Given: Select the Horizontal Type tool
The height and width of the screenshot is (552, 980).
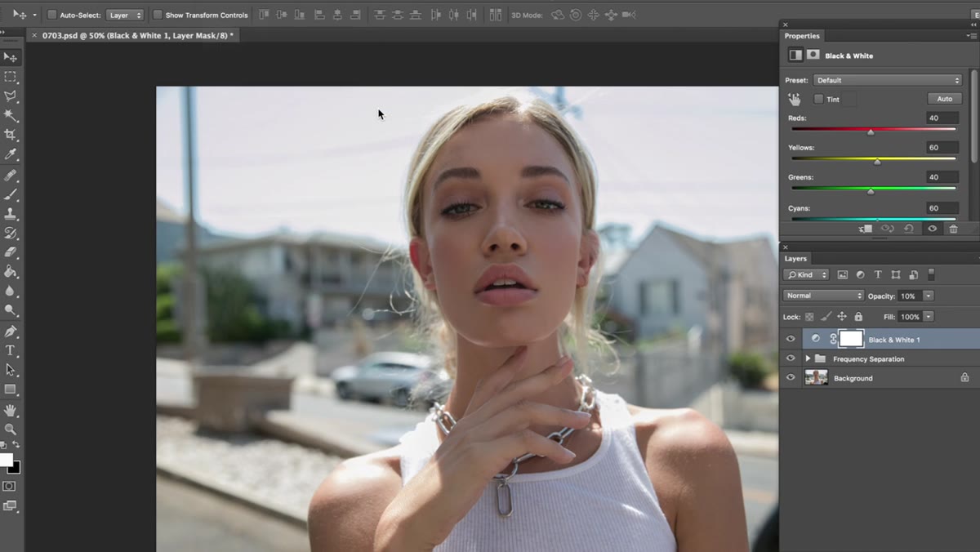Looking at the screenshot, I should [x=10, y=350].
